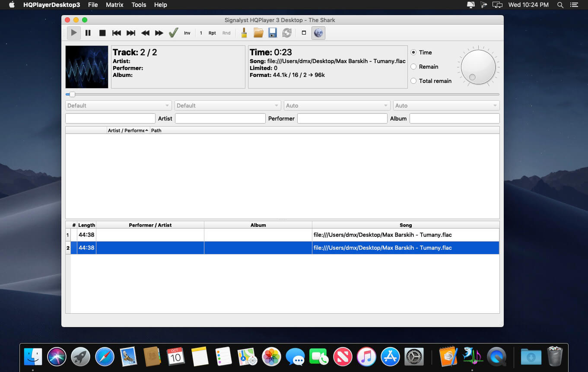Expand the first Auto dropdown
The width and height of the screenshot is (588, 372).
click(x=337, y=105)
